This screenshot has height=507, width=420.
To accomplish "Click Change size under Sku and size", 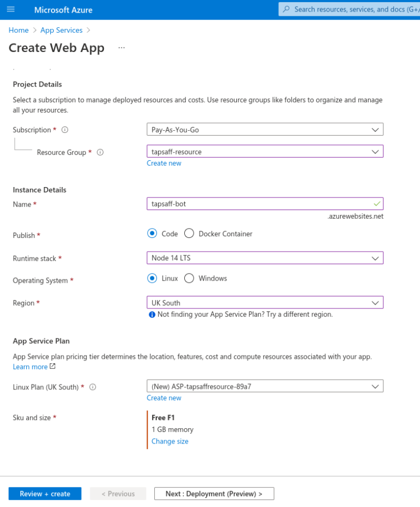I will click(170, 441).
